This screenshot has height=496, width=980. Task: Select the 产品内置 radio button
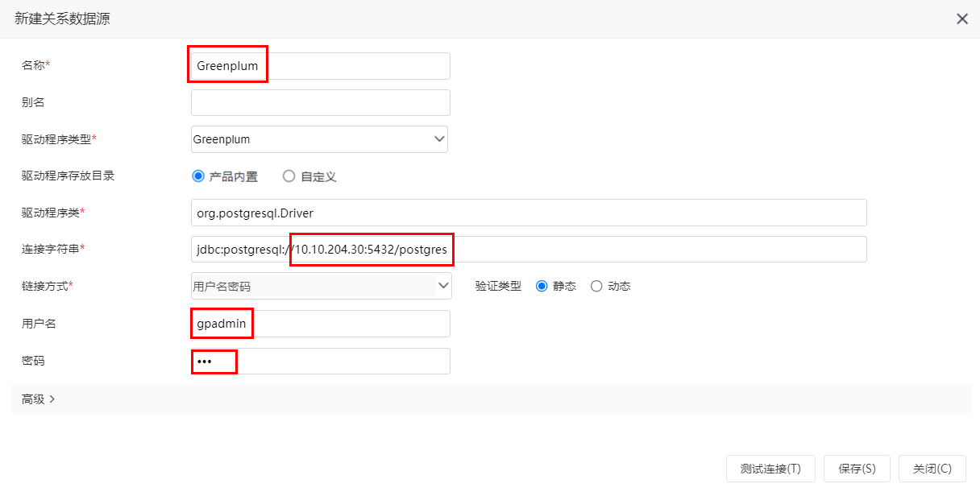point(198,176)
